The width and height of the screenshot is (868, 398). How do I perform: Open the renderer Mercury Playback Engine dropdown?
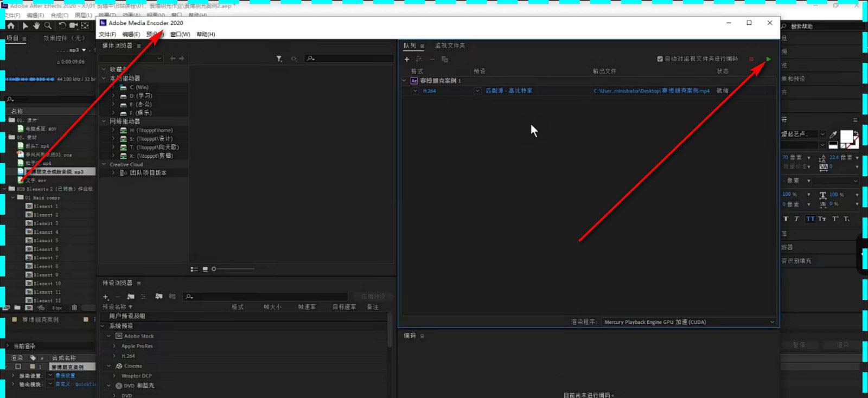[689, 322]
